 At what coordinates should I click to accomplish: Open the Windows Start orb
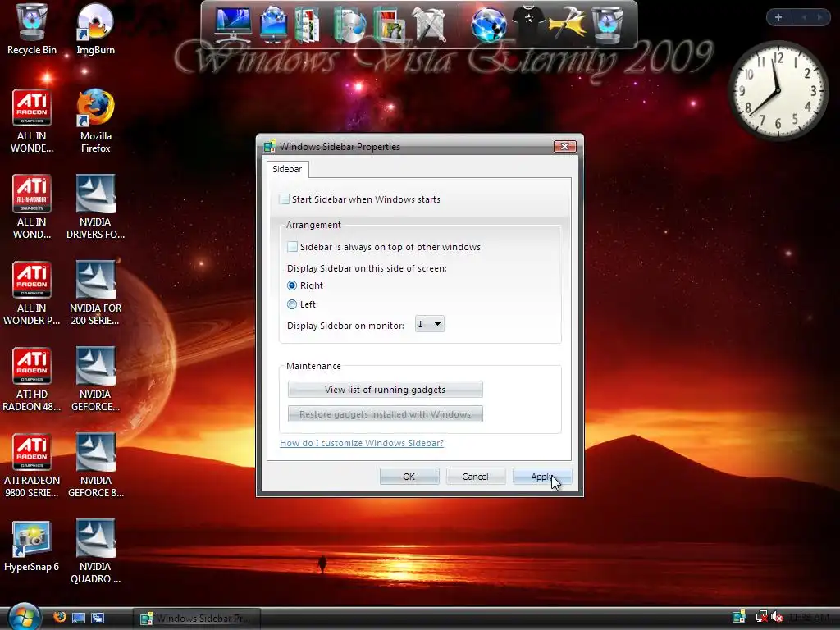tap(24, 616)
